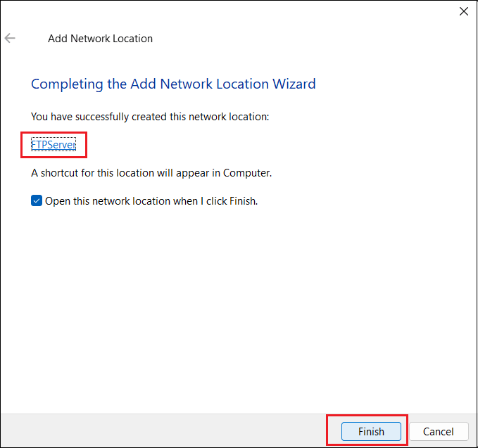Click empty white area below the checkbox
478x448 pixels.
[x=238, y=305]
